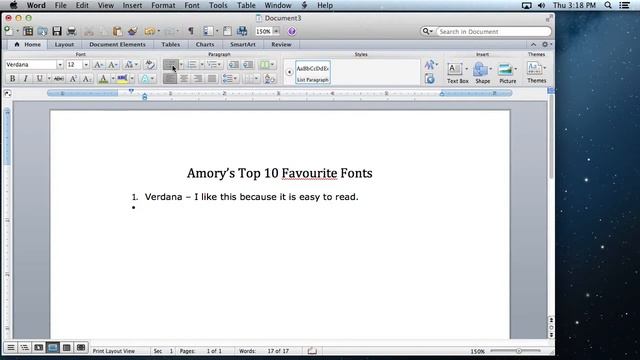Open the font name dropdown showing Verdana
Screen dimensions: 640x360
60,64
